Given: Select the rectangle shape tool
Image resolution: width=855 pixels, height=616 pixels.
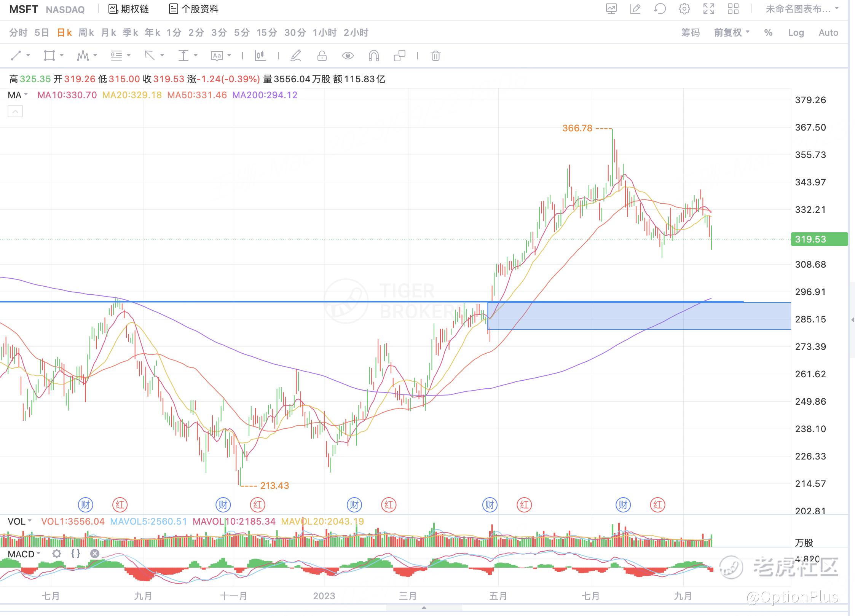Looking at the screenshot, I should (49, 56).
